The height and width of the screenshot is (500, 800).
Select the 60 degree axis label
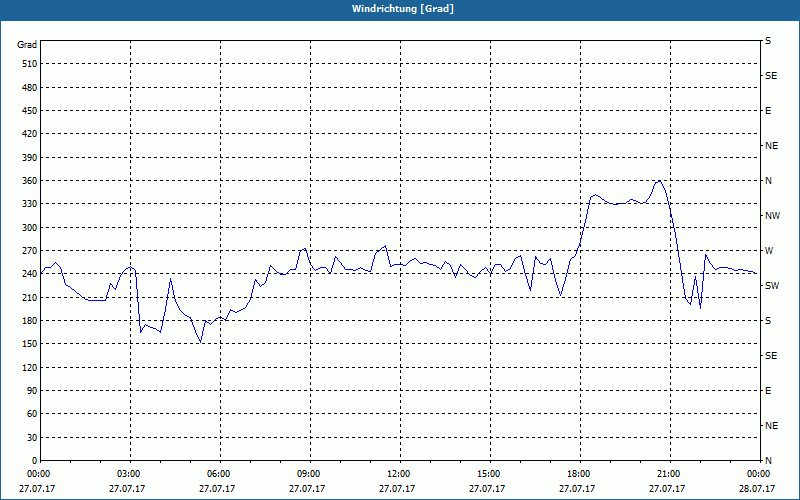[x=32, y=414]
